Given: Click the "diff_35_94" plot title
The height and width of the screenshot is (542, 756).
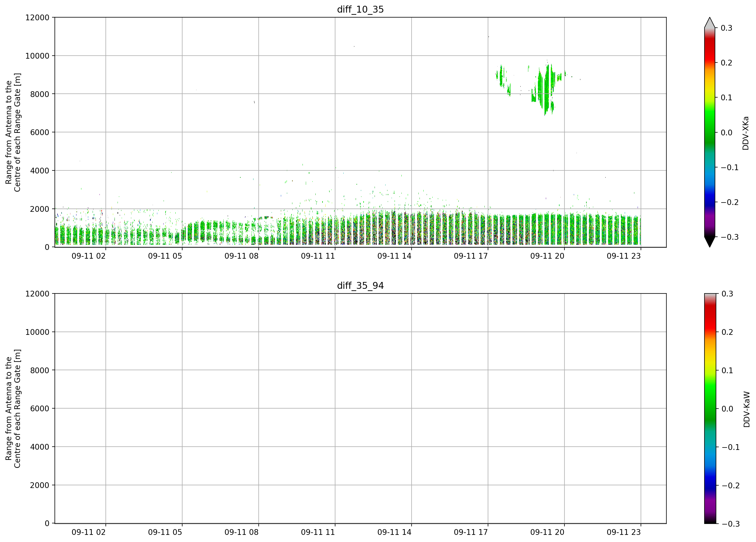Looking at the screenshot, I should [x=360, y=286].
